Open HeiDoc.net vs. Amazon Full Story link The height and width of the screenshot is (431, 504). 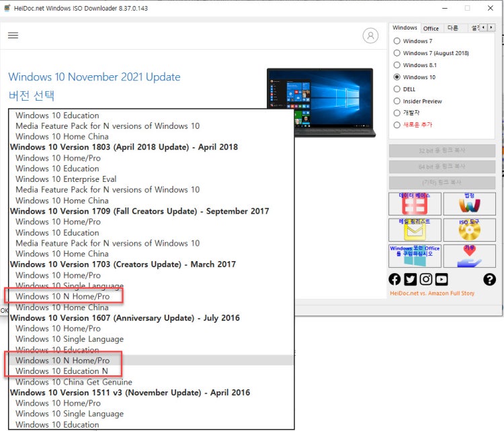pos(432,293)
